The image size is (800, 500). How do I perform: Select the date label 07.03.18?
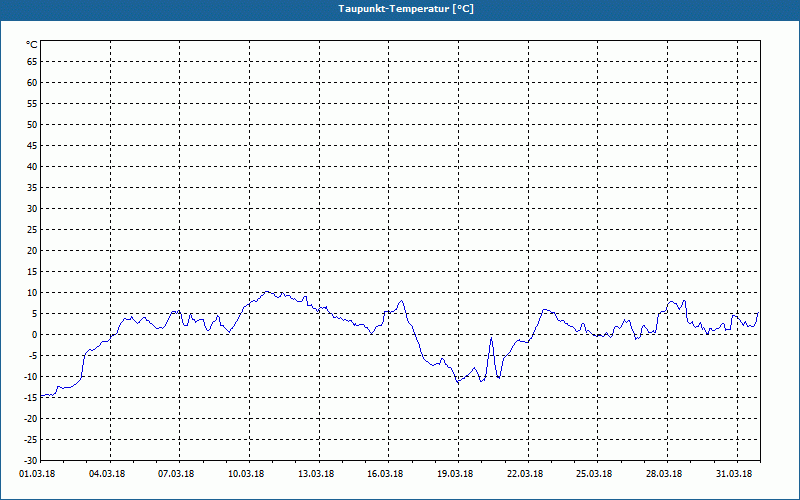tap(176, 474)
